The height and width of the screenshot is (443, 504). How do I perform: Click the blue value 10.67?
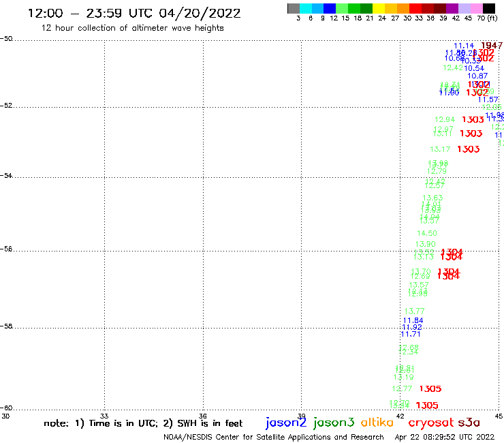click(x=477, y=76)
